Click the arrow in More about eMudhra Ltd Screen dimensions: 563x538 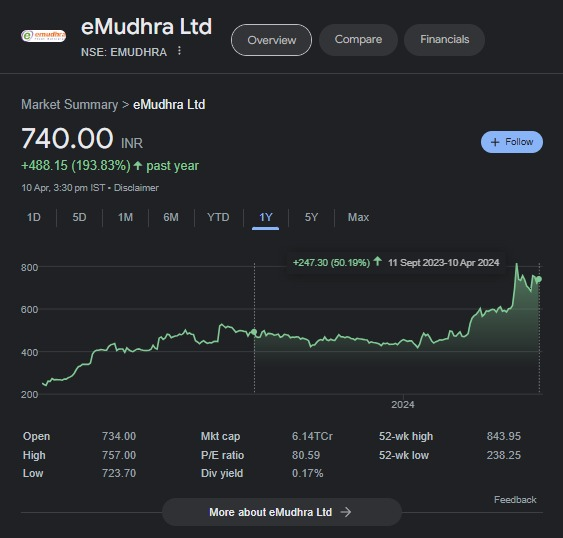pyautogui.click(x=346, y=512)
